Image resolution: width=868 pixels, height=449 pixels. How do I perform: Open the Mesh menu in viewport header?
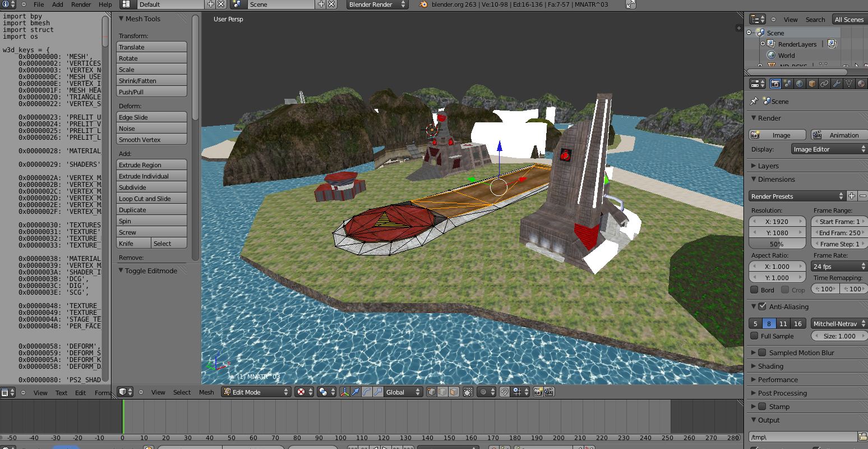tap(206, 392)
